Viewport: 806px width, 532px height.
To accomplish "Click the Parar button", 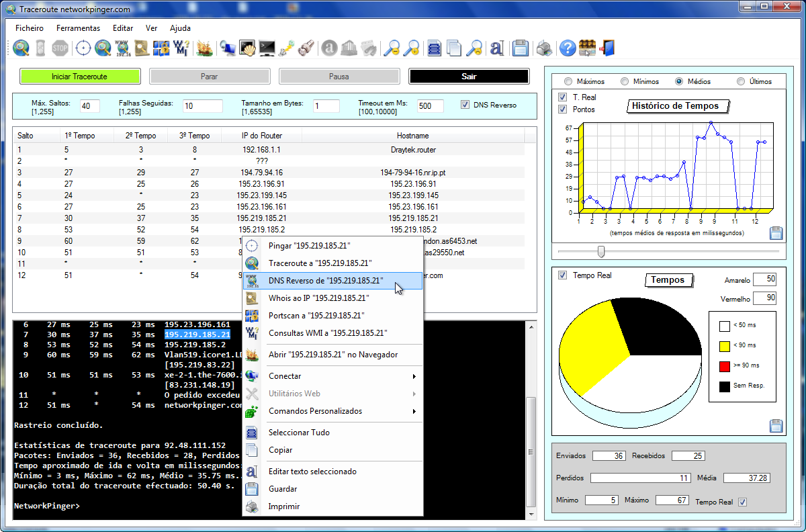I will [210, 77].
